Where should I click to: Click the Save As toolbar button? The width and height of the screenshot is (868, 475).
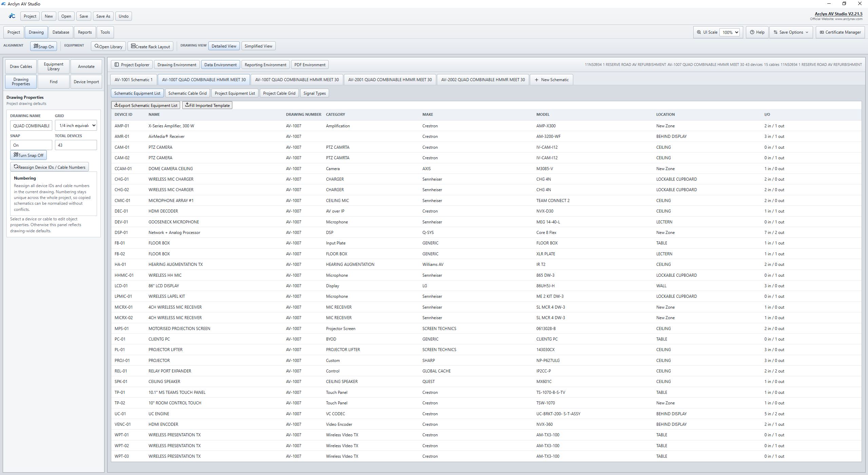[103, 16]
